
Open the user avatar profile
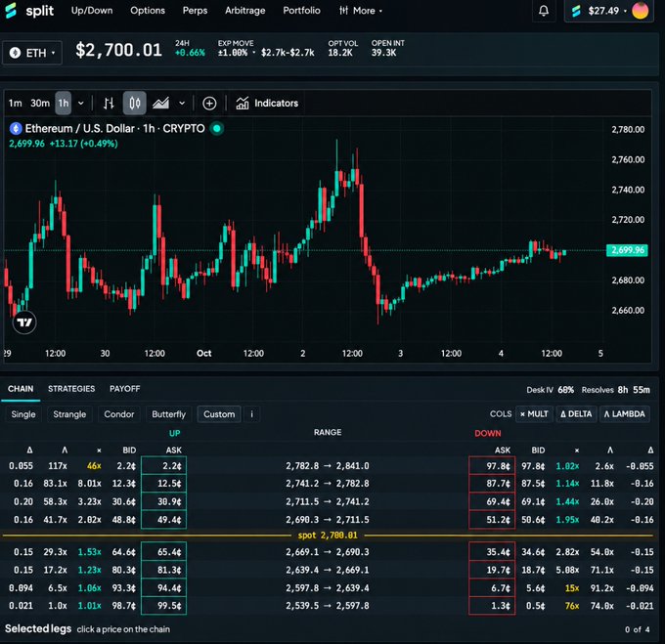640,11
